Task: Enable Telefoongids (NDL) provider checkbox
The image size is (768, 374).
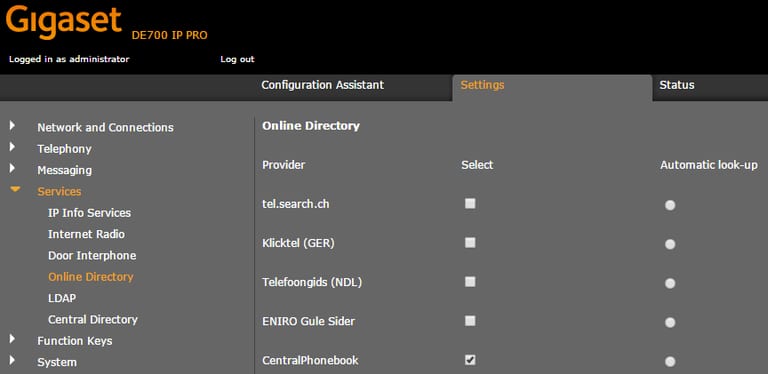Action: pos(470,282)
